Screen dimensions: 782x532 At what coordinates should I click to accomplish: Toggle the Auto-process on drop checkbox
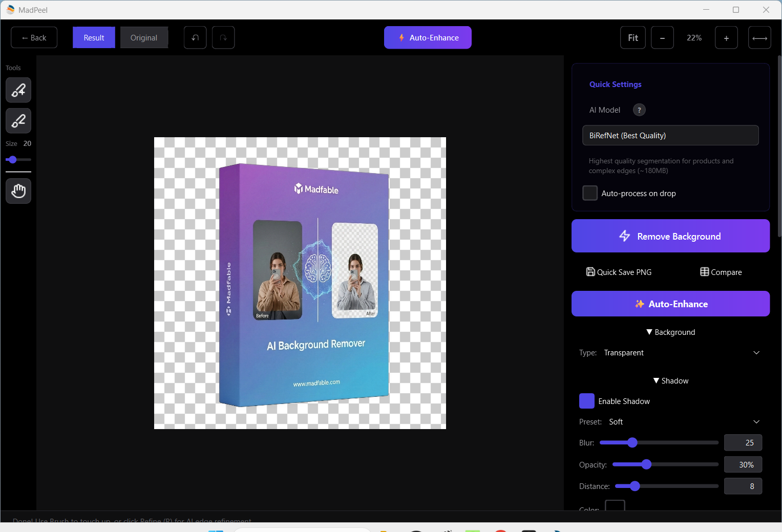[x=590, y=193]
